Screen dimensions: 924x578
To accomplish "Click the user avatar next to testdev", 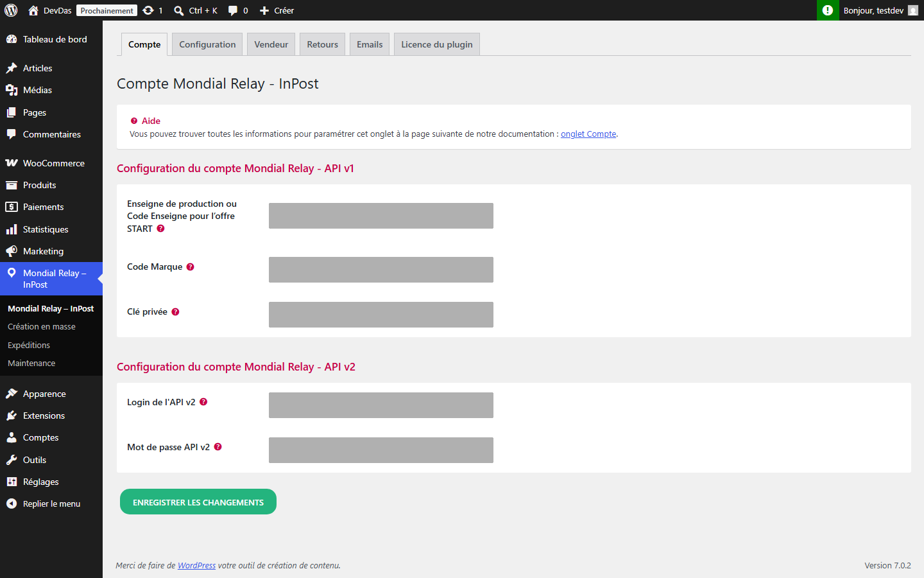I will tap(913, 10).
